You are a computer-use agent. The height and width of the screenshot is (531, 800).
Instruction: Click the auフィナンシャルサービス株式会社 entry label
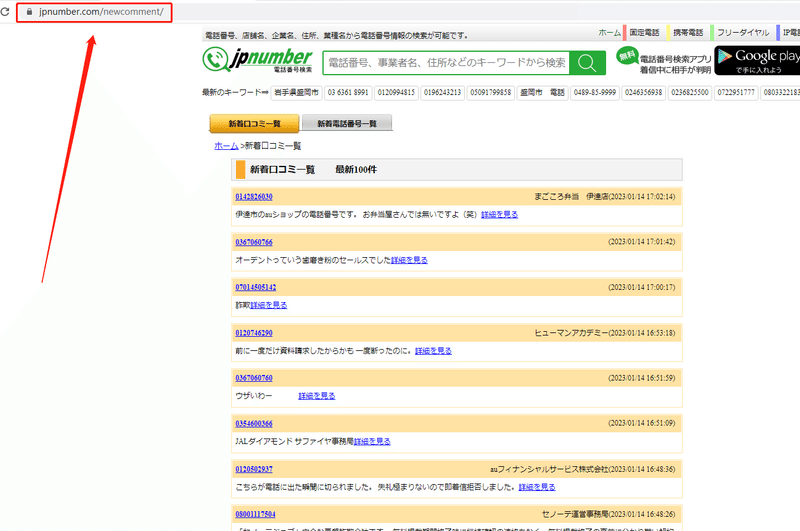point(549,469)
